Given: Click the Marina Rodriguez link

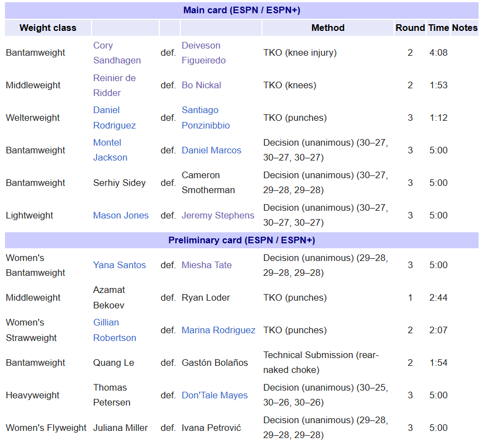Looking at the screenshot, I should 218,330.
